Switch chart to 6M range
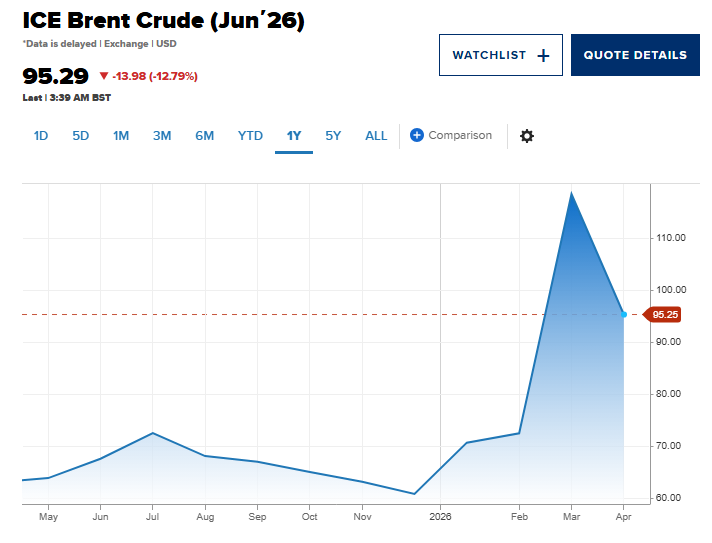 pos(205,136)
